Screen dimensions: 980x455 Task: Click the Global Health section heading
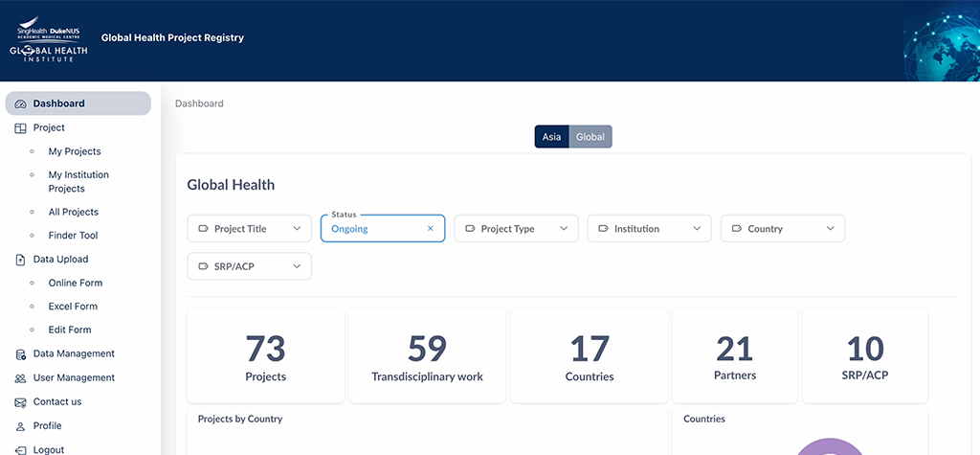coord(231,185)
